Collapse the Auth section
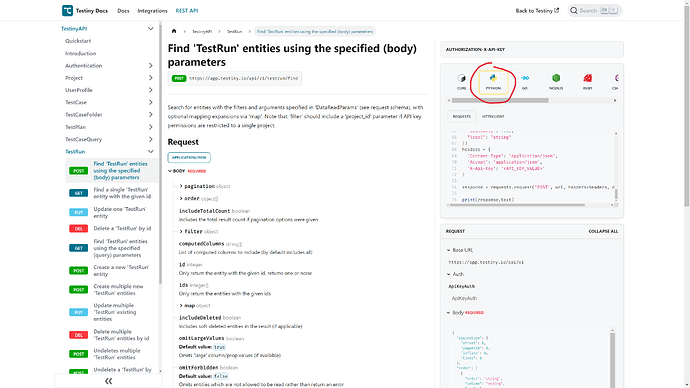The image size is (690, 388). (448, 274)
